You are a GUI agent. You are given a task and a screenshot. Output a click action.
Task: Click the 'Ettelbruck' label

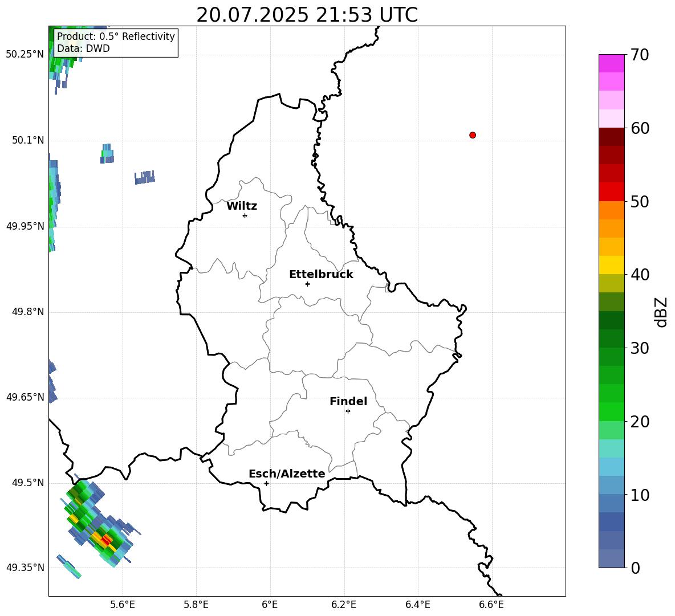tap(321, 275)
